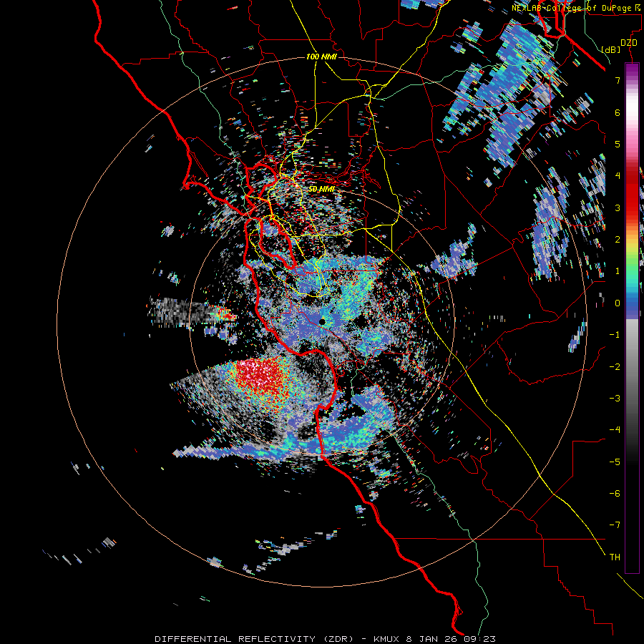Click the "5" value on the color scale

(618, 144)
